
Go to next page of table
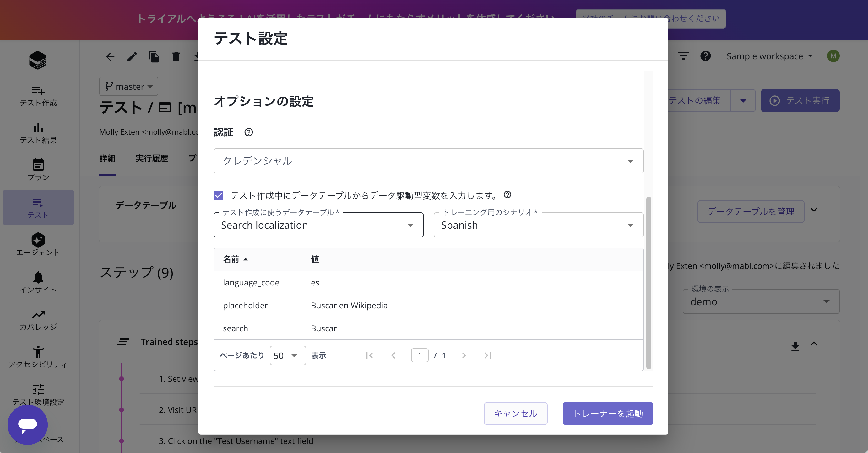pyautogui.click(x=464, y=355)
